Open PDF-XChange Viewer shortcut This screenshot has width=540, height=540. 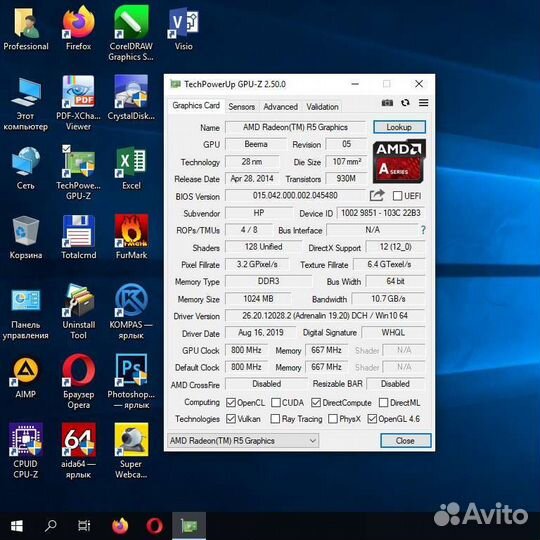79,103
